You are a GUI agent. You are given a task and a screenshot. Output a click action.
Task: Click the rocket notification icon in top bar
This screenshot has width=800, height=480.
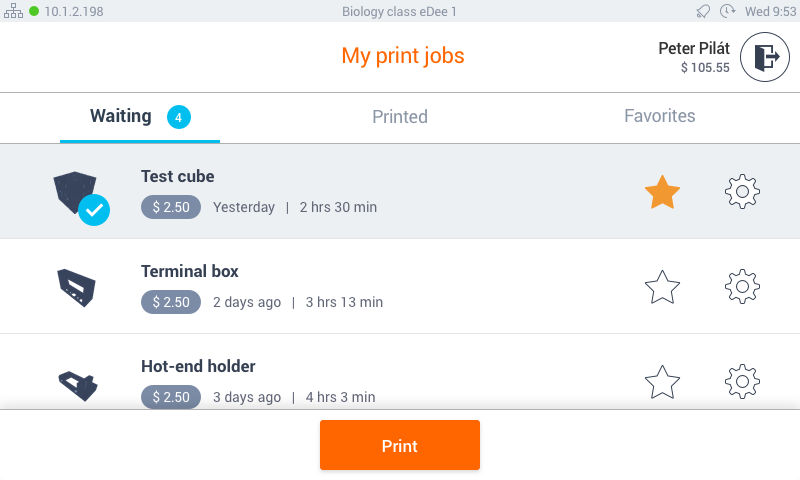[704, 11]
